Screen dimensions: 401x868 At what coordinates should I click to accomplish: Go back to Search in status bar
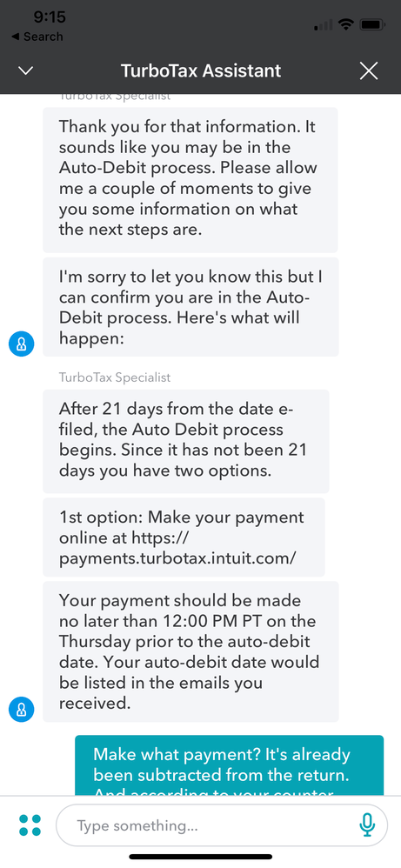[x=37, y=37]
